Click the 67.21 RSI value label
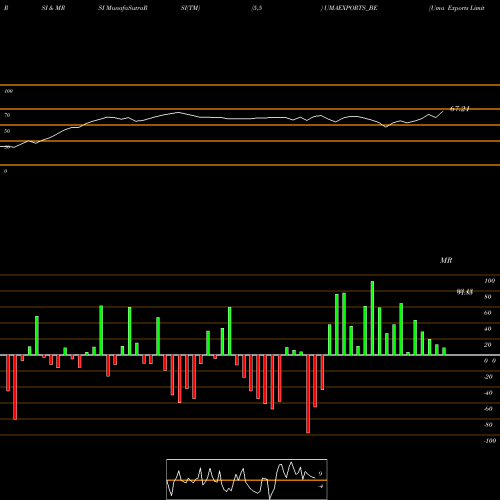 point(460,109)
